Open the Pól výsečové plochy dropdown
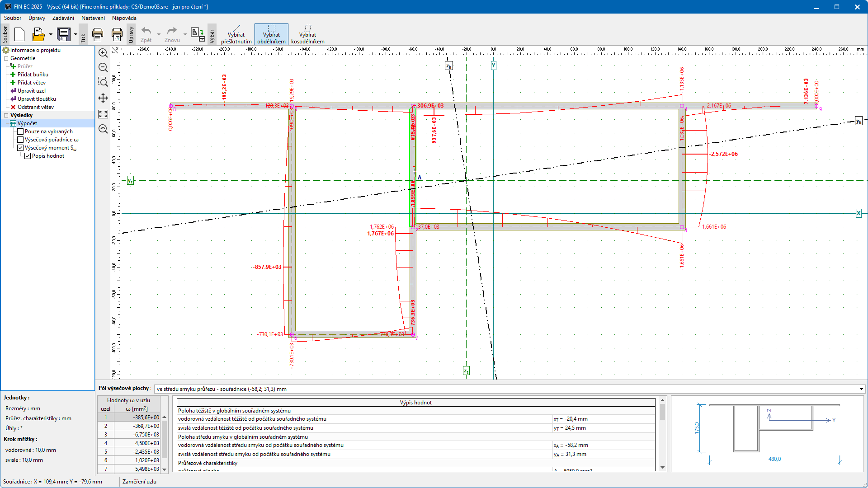 coord(861,389)
